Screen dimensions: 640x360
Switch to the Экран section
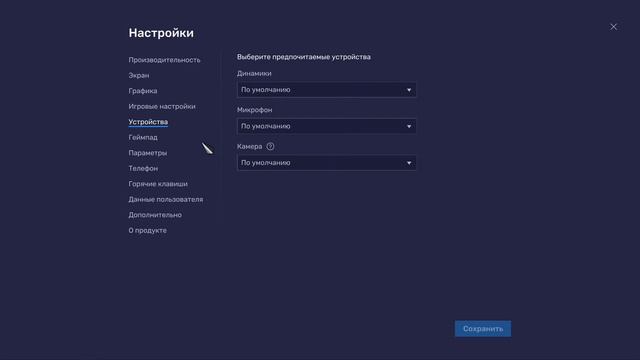139,76
